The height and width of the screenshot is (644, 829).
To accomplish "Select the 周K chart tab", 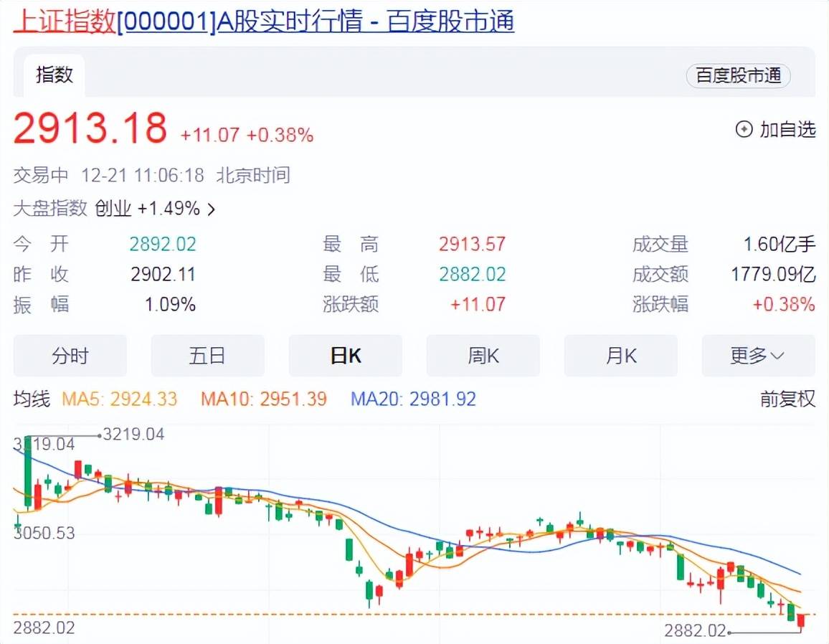I will [x=483, y=355].
